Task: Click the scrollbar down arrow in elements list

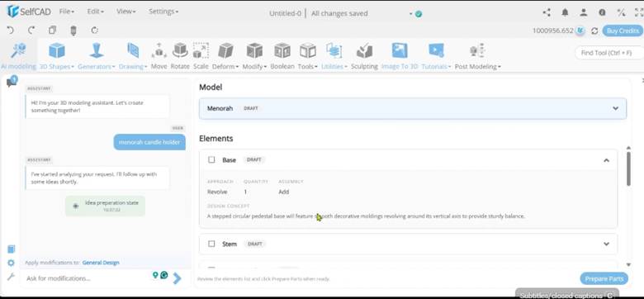Action: tap(628, 265)
